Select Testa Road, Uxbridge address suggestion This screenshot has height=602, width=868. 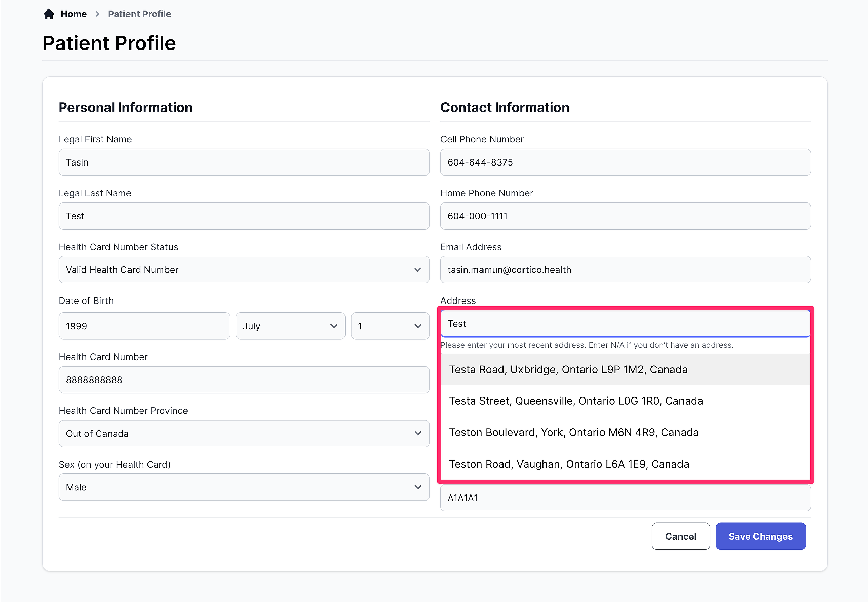pos(568,369)
